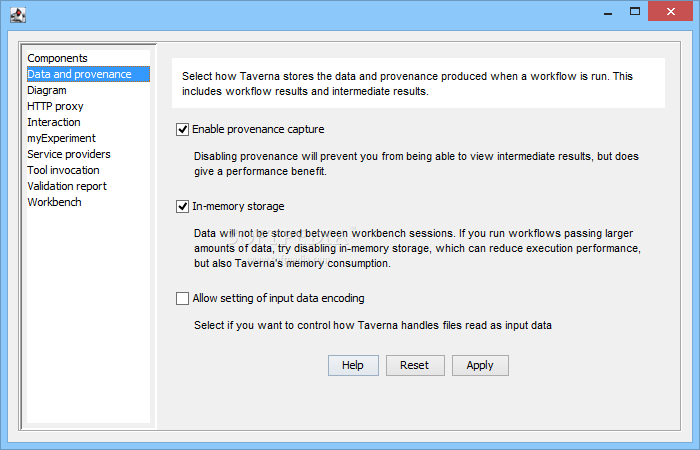Click the Help button
The image size is (700, 450).
pos(353,366)
